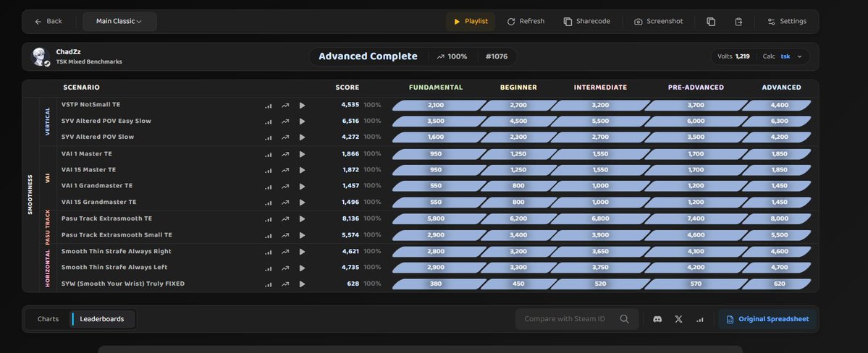The height and width of the screenshot is (353, 868).
Task: Refresh the benchmark data
Action: pos(526,22)
